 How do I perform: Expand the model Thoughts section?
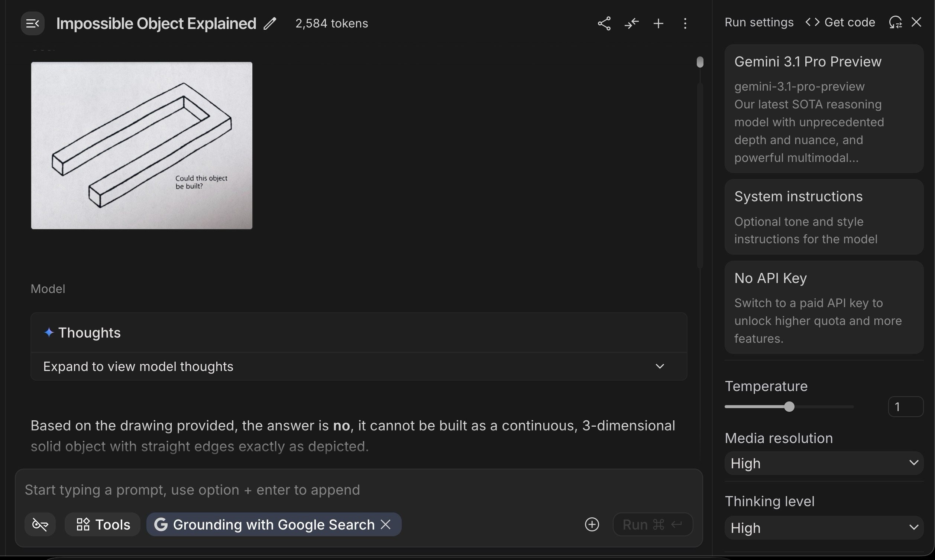(659, 367)
